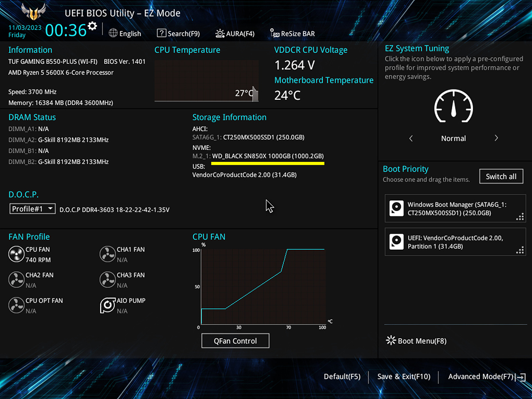Click the CPU FAN icon
532x399 pixels.
click(16, 254)
